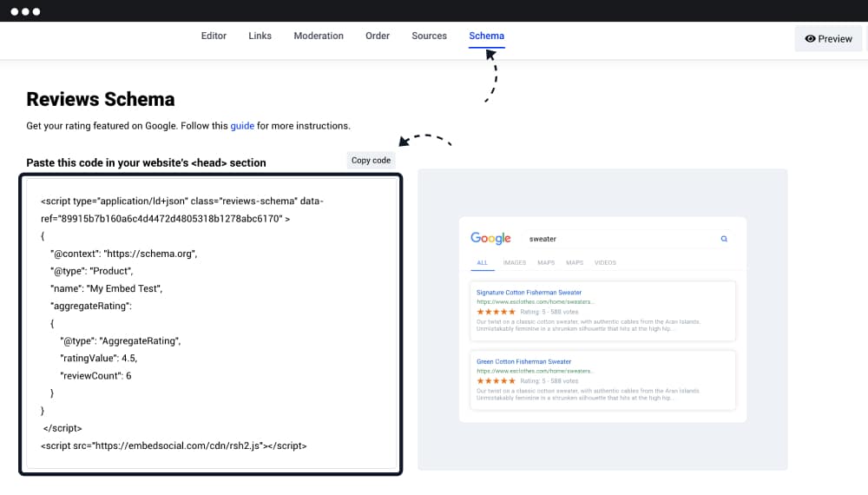868x495 pixels.
Task: Open the Sources tab
Action: click(429, 36)
